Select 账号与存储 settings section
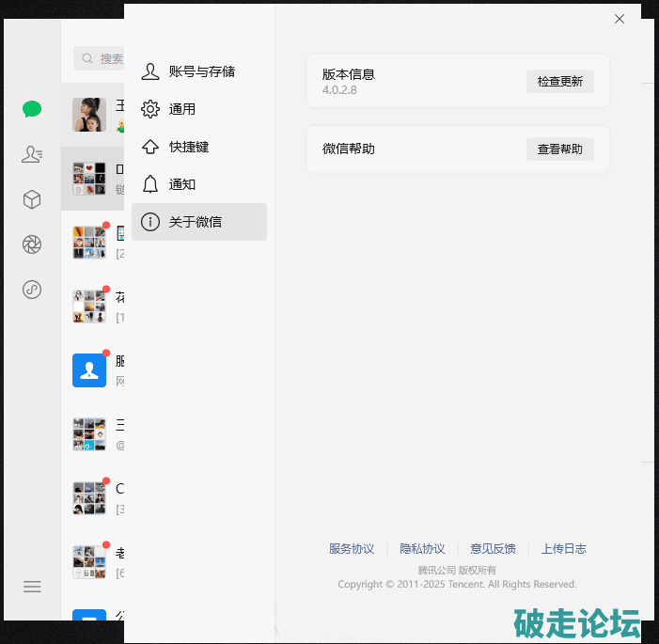The height and width of the screenshot is (644, 659). click(200, 71)
